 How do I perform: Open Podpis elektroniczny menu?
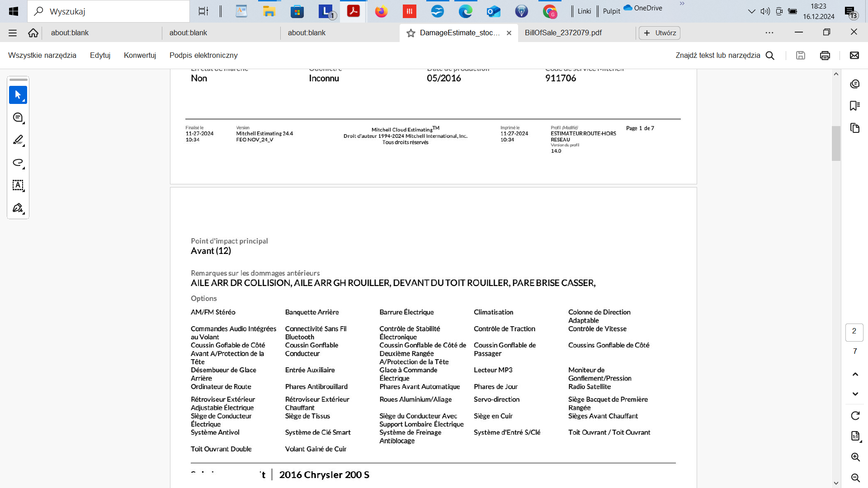coord(203,55)
